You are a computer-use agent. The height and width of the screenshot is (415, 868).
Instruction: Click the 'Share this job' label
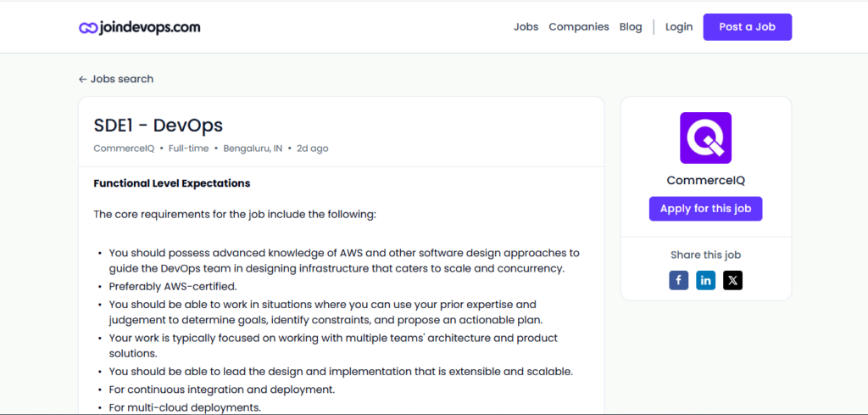point(706,255)
